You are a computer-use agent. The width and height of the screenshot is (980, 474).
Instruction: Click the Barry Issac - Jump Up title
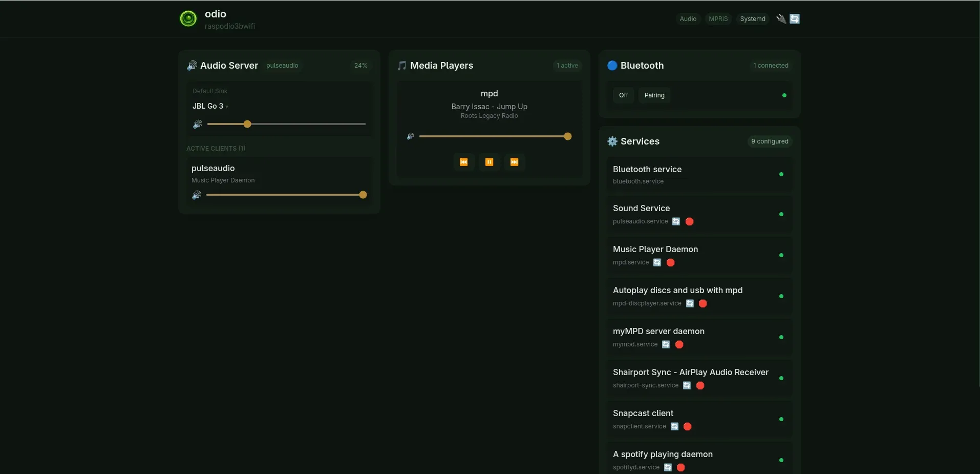pyautogui.click(x=489, y=107)
